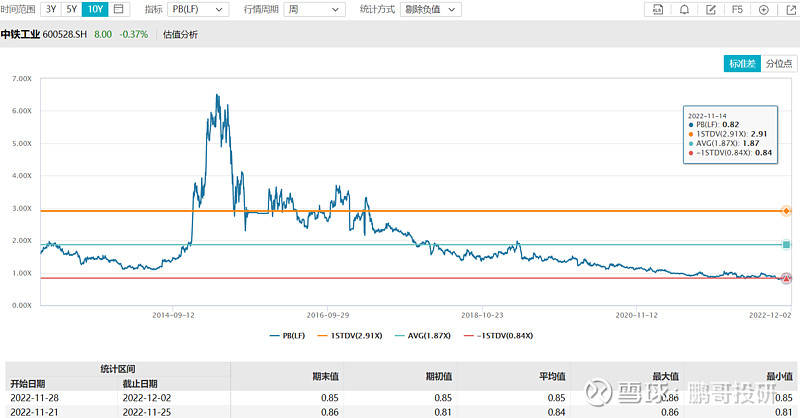The height and width of the screenshot is (418, 800).
Task: Click the 期初值 column header
Action: click(x=439, y=376)
